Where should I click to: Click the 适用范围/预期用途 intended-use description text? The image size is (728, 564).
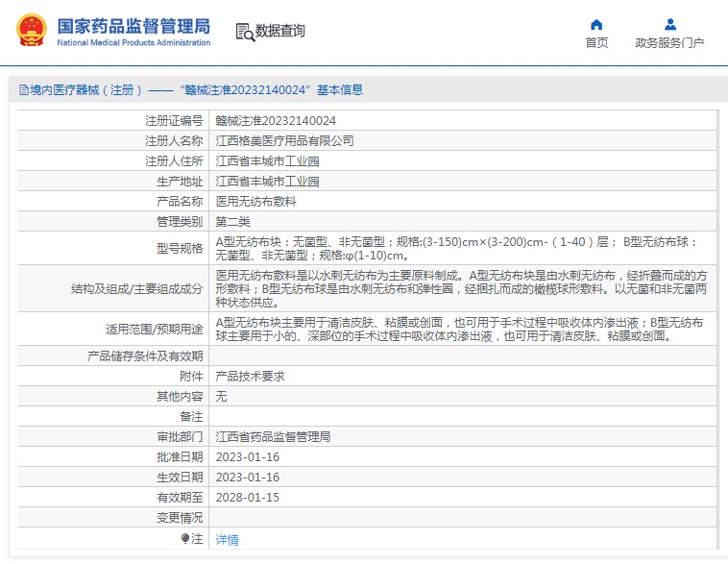[x=459, y=330]
